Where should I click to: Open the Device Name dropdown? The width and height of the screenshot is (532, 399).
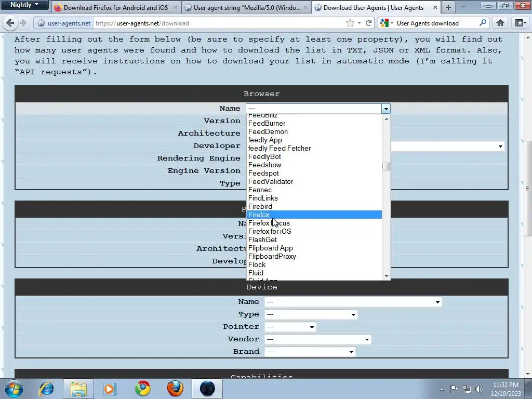[353, 302]
